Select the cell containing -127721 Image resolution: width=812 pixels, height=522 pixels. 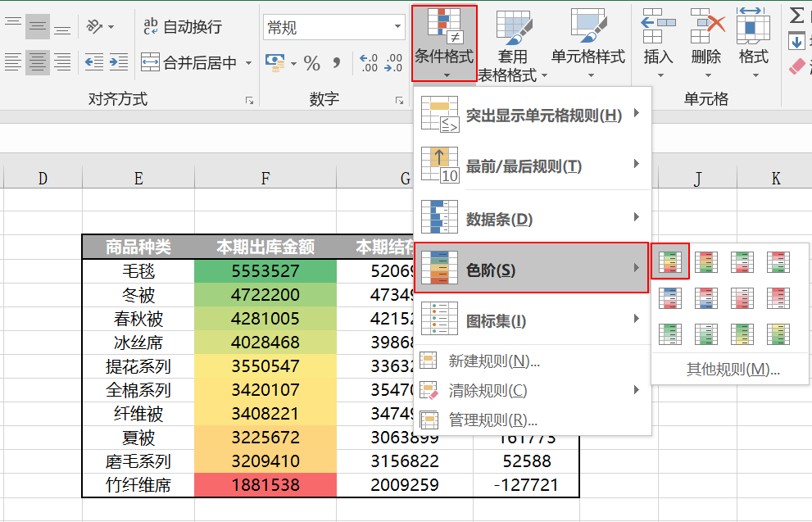click(525, 485)
